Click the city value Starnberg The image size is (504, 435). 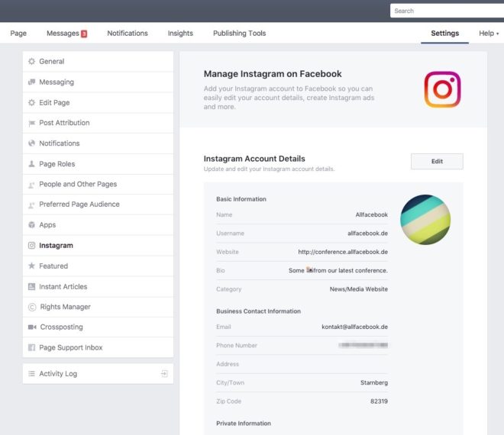coord(374,382)
